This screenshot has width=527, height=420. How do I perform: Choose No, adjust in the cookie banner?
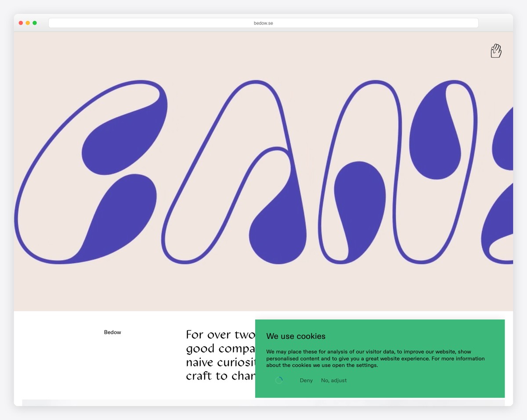pos(333,380)
